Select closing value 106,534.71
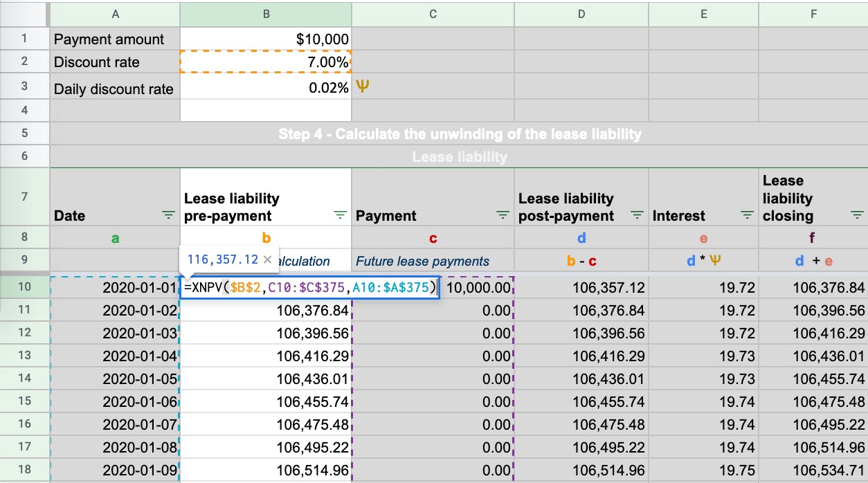 pyautogui.click(x=813, y=470)
